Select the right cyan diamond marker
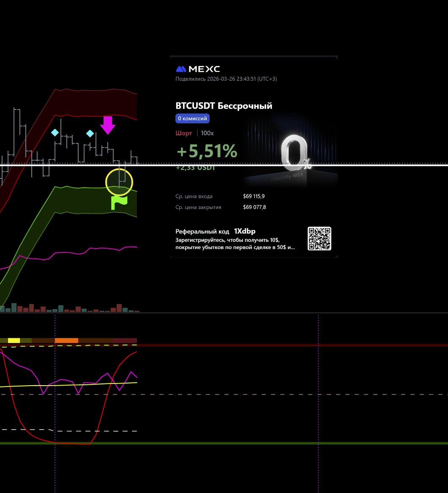The height and width of the screenshot is (493, 448). (90, 134)
